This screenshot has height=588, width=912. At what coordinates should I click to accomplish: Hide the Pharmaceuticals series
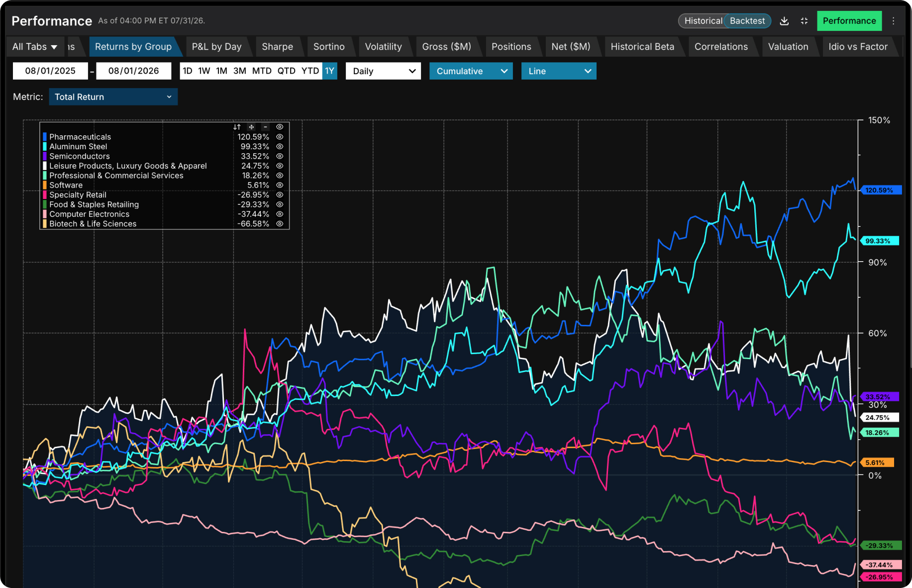point(280,137)
